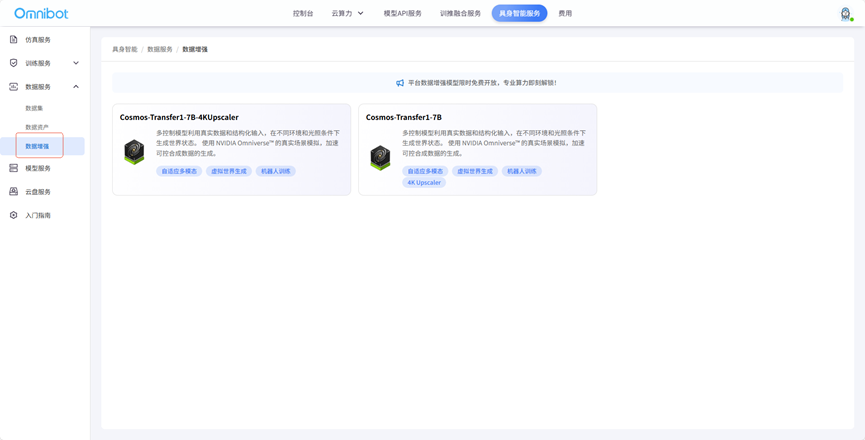865x440 pixels.
Task: Click the 数据服务 breadcrumb link
Action: (x=160, y=49)
